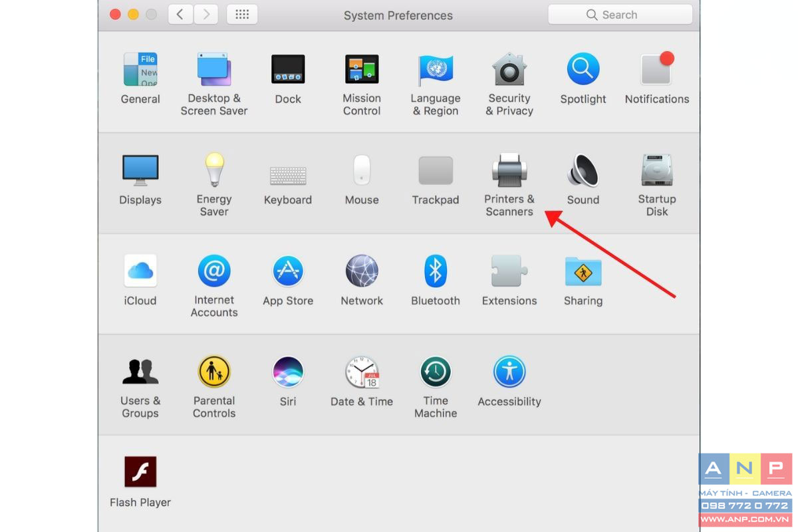Show all preferences grid button

click(x=242, y=14)
